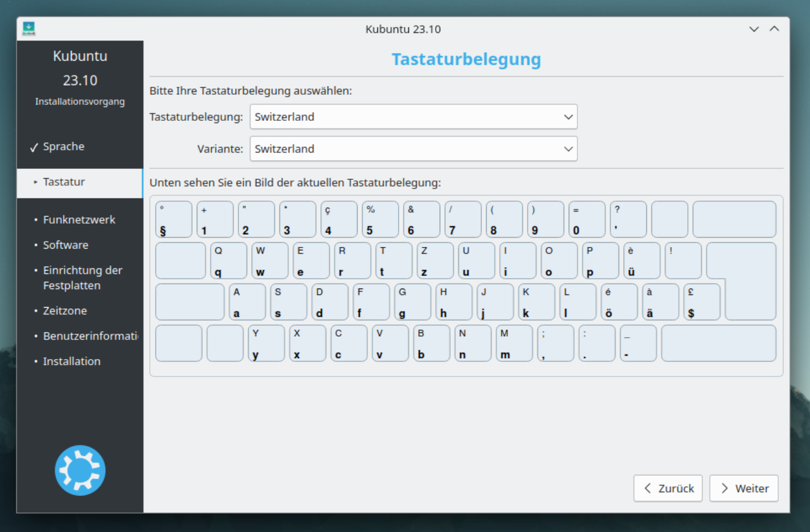Image resolution: width=810 pixels, height=532 pixels.
Task: Click the Q key on keyboard preview
Action: [x=229, y=261]
